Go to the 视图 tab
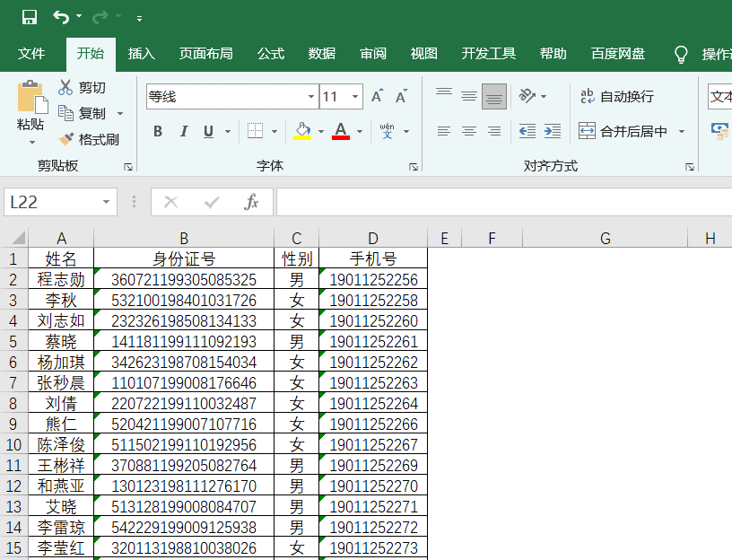The image size is (732, 560). click(424, 54)
